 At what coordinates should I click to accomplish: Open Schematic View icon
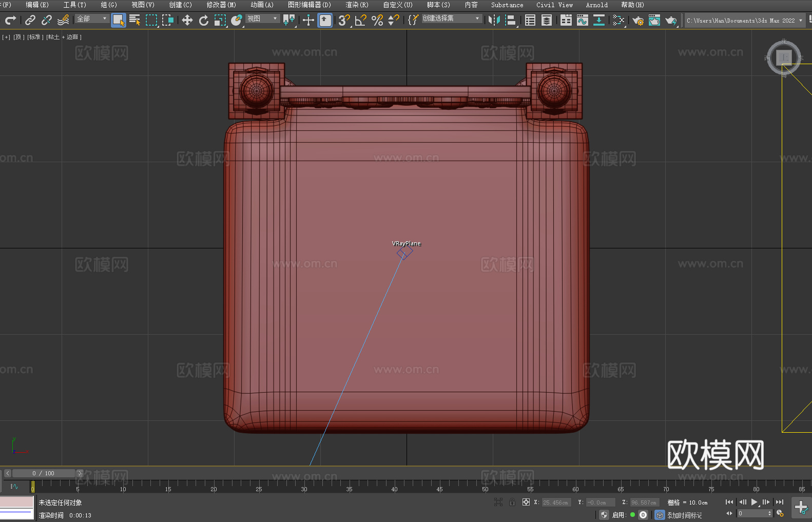(618, 20)
